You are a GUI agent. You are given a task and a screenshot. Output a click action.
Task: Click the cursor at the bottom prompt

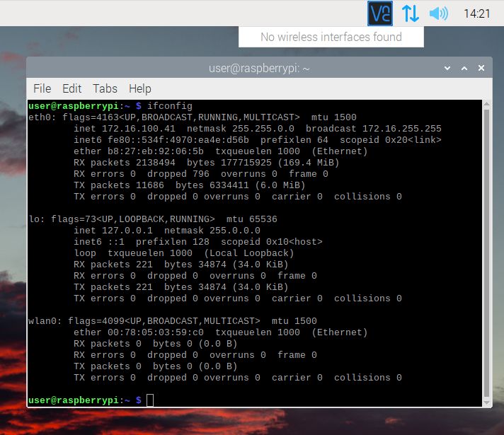tap(150, 400)
